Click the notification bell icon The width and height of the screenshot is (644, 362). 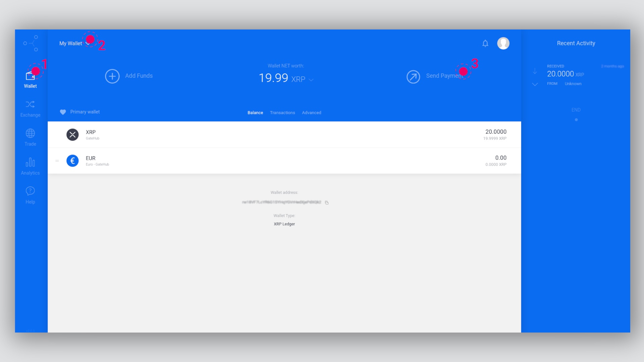(x=485, y=43)
